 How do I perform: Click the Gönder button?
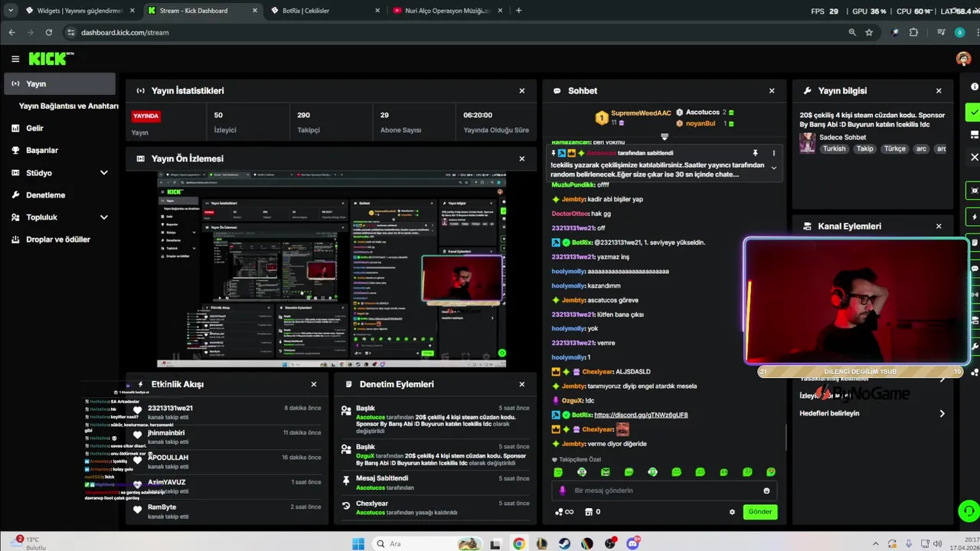click(759, 512)
